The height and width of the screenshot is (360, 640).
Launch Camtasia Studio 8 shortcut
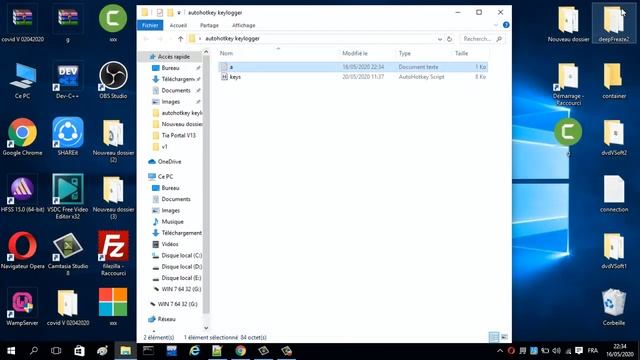[x=68, y=253]
